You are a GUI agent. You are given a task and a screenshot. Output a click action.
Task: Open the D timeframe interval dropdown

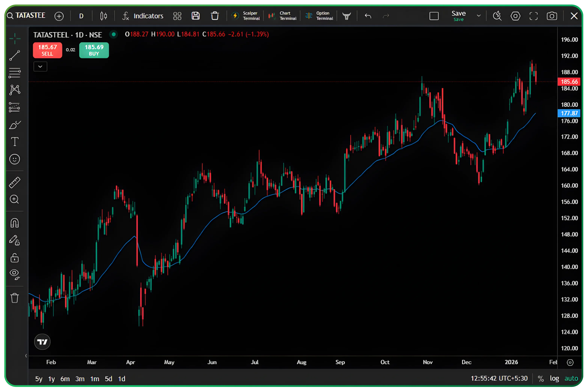[81, 16]
